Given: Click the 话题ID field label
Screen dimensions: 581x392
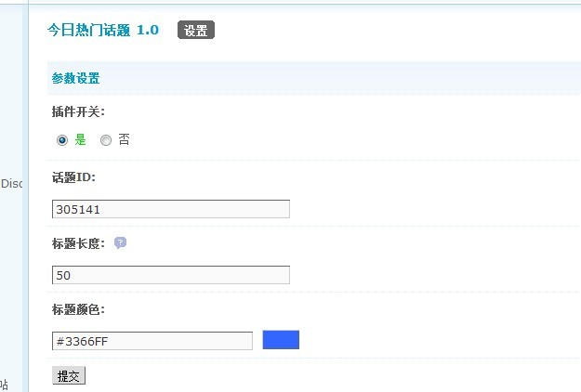Looking at the screenshot, I should click(x=73, y=177).
